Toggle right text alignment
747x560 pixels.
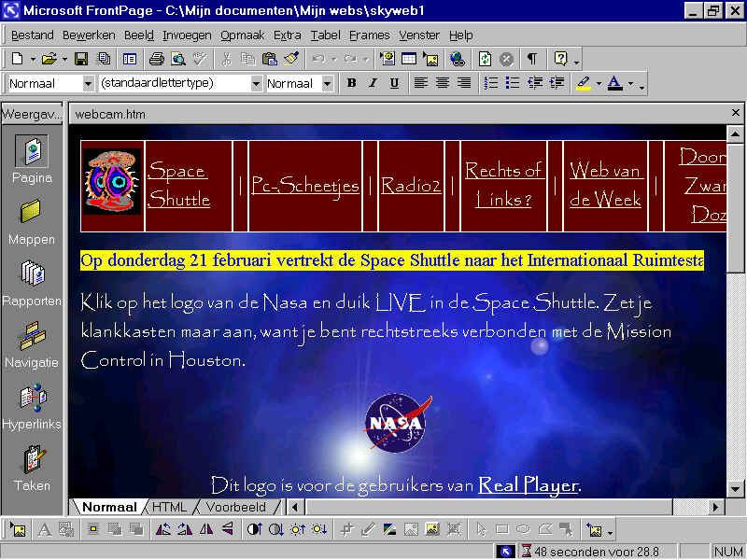click(463, 83)
